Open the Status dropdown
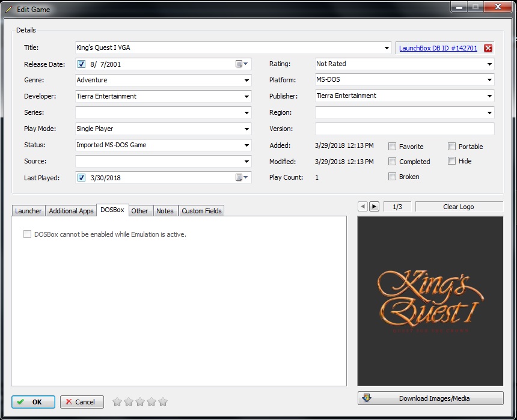517x420 pixels. pos(246,145)
